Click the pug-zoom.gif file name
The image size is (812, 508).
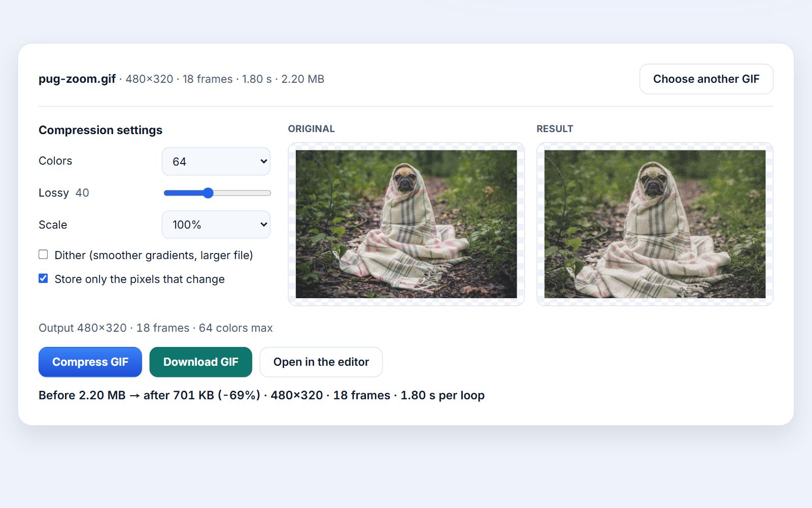coord(77,79)
